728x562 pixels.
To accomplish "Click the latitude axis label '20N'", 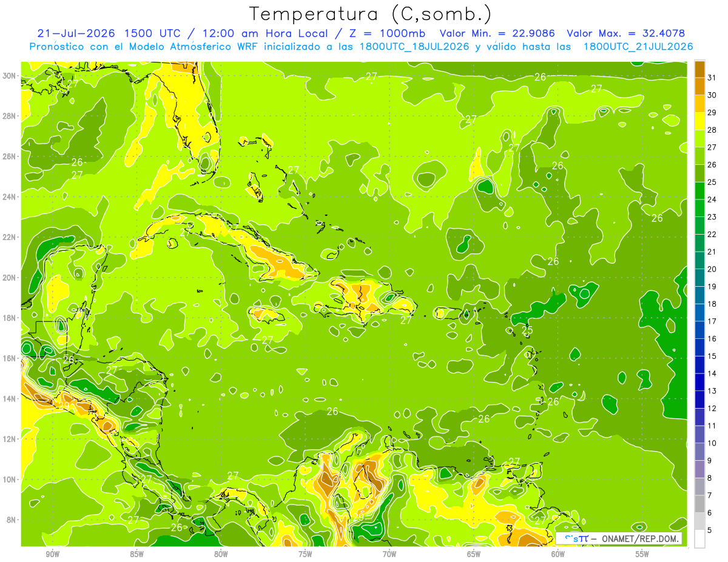I will [x=10, y=278].
